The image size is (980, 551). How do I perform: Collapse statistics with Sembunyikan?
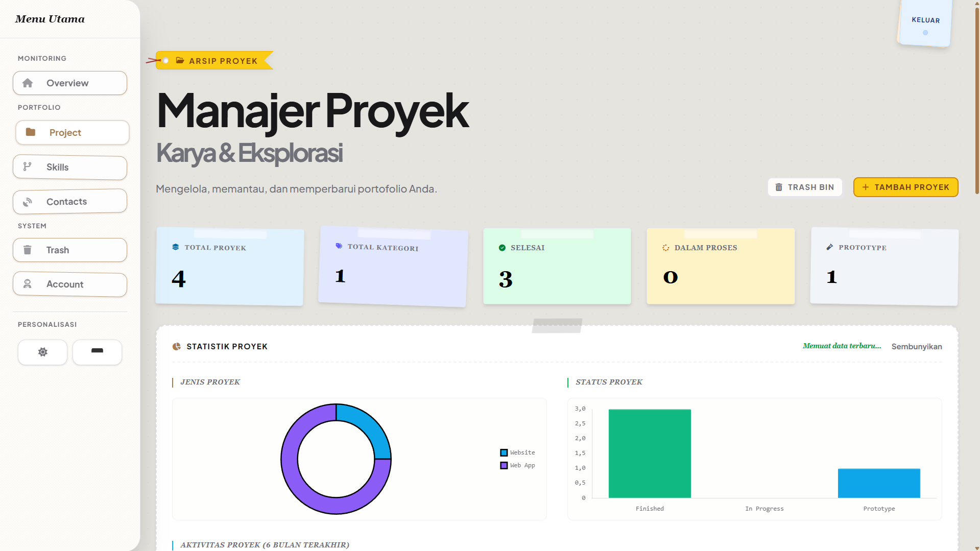[916, 346]
